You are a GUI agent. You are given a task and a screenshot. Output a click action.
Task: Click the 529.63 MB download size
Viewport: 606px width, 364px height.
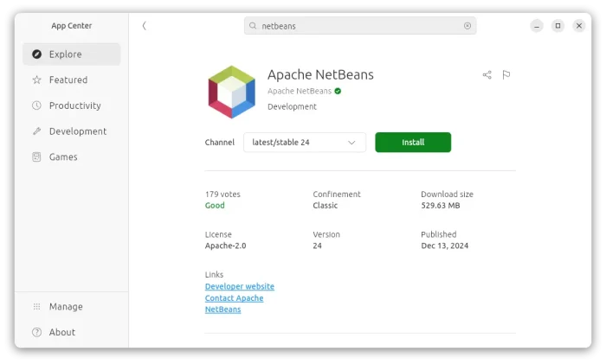pyautogui.click(x=441, y=206)
